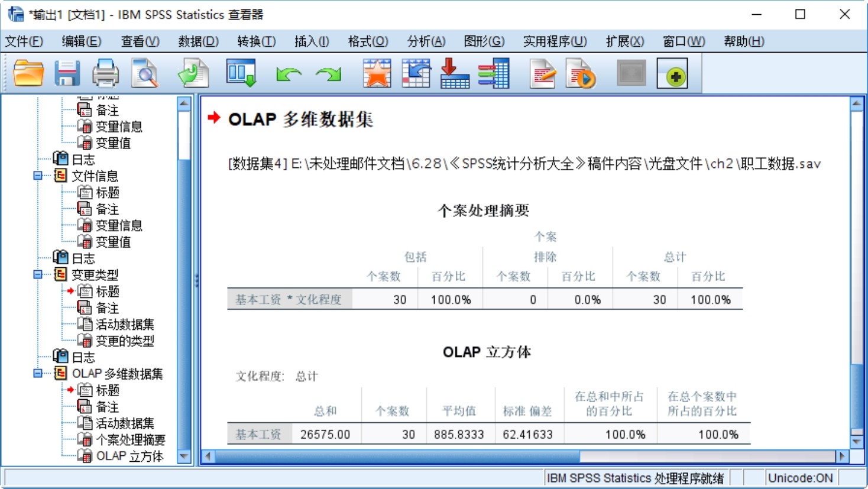Select 变量信息 under 文件信息 in outline
The image size is (868, 489).
tap(119, 225)
